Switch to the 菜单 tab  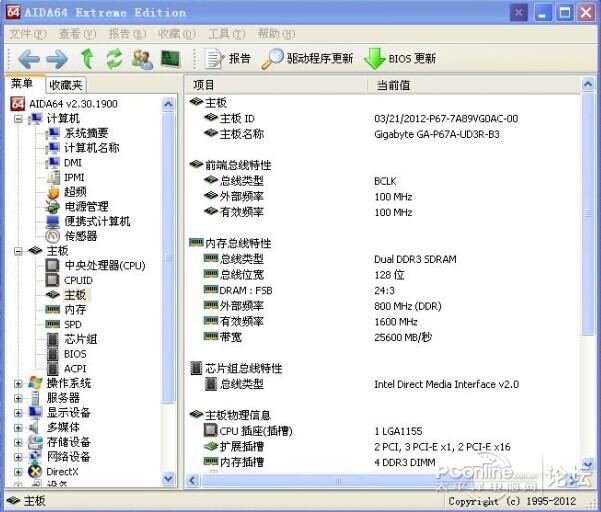pos(22,84)
